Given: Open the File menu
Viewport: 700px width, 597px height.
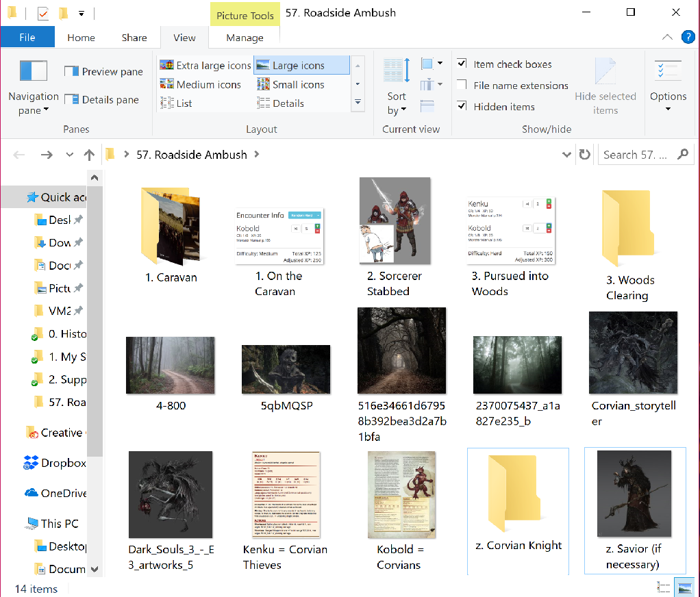Looking at the screenshot, I should click(27, 38).
